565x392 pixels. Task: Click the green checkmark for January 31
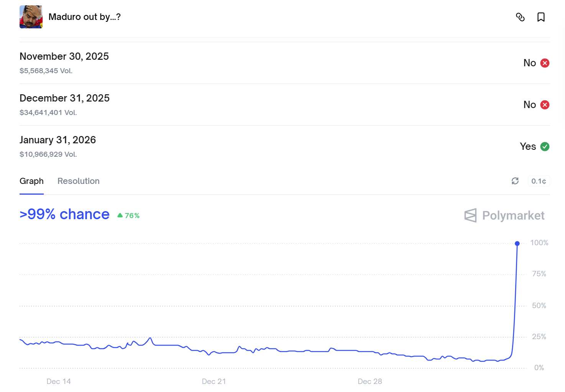545,146
